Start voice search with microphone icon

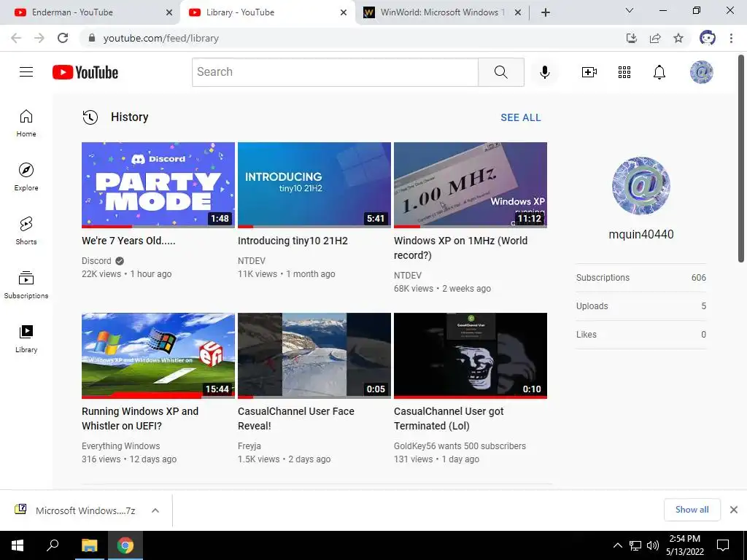[544, 72]
